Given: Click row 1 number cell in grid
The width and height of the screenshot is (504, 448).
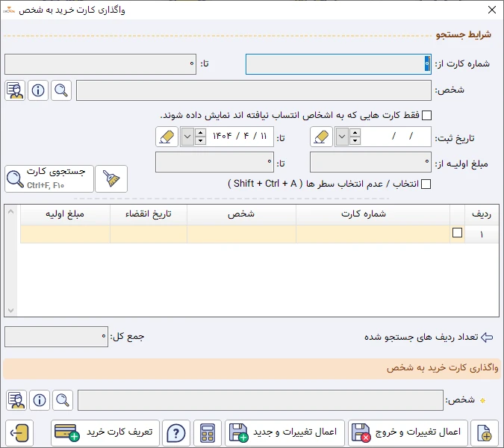Looking at the screenshot, I should click(482, 234).
